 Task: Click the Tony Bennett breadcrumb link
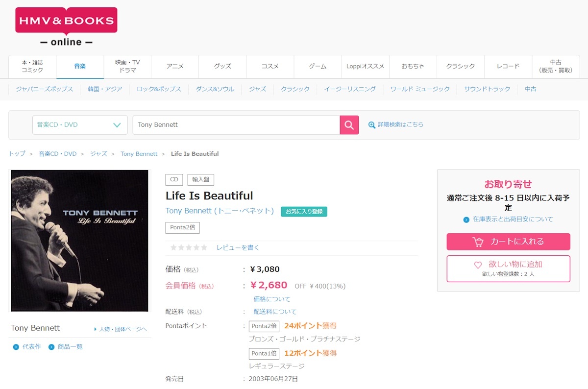point(139,153)
